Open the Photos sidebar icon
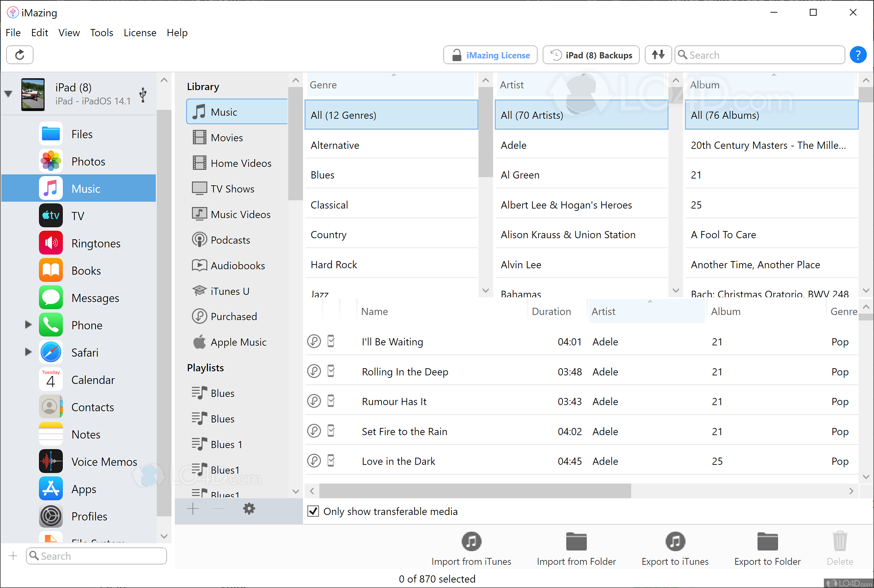The width and height of the screenshot is (874, 588). pos(51,161)
